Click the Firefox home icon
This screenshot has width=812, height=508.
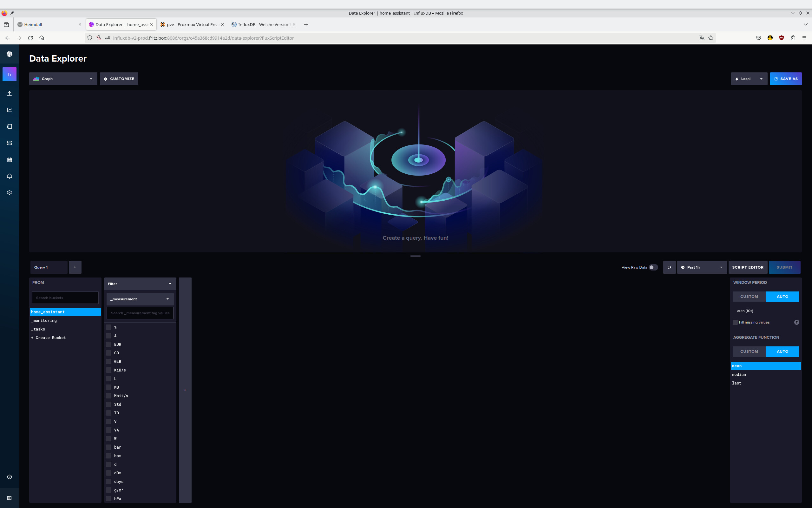pyautogui.click(x=42, y=38)
